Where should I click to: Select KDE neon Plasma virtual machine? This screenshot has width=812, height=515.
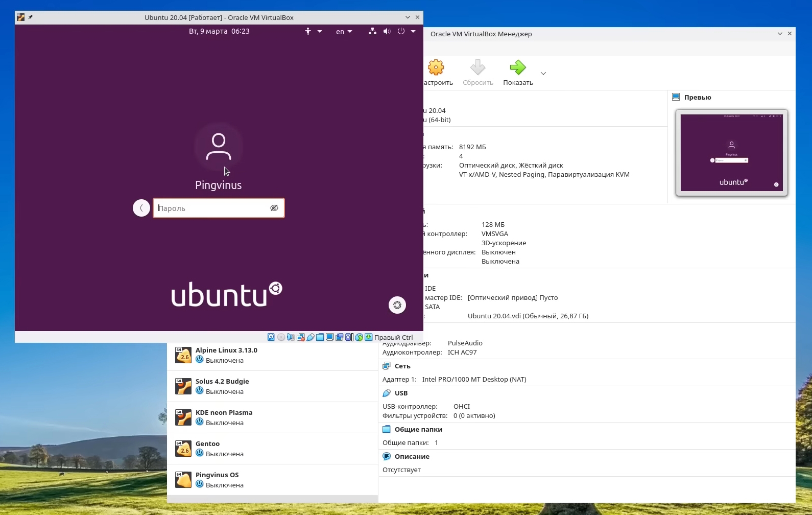pyautogui.click(x=272, y=417)
